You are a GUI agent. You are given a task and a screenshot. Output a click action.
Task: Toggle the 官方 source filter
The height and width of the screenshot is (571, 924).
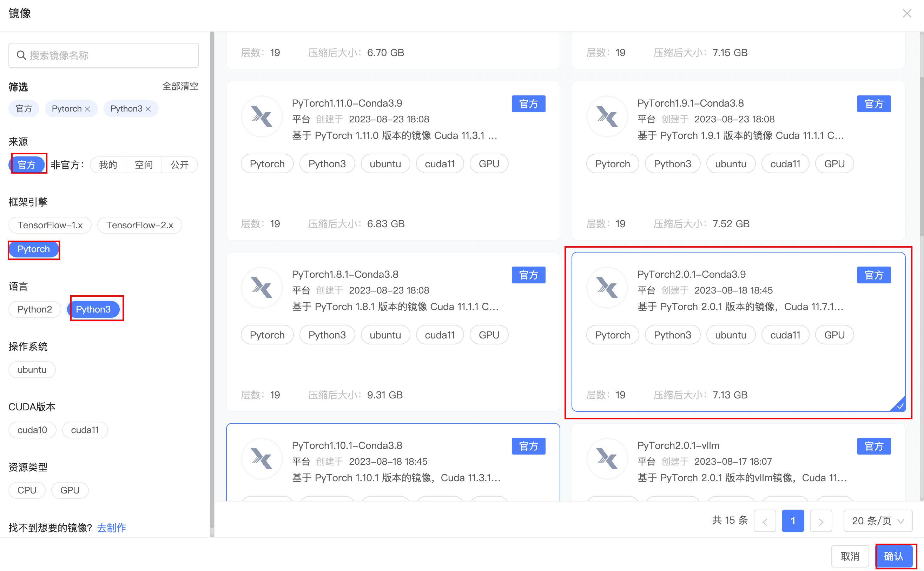click(x=27, y=164)
